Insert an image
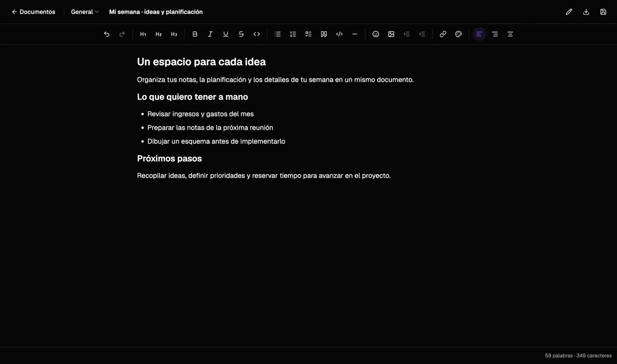This screenshot has height=364, width=617. tap(391, 34)
